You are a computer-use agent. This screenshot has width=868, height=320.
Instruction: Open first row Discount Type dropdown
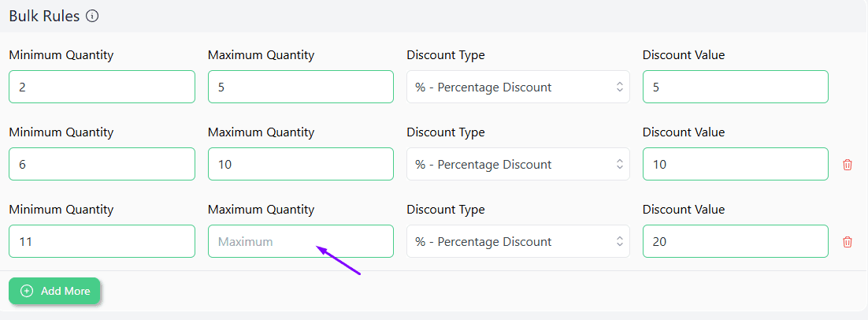518,87
